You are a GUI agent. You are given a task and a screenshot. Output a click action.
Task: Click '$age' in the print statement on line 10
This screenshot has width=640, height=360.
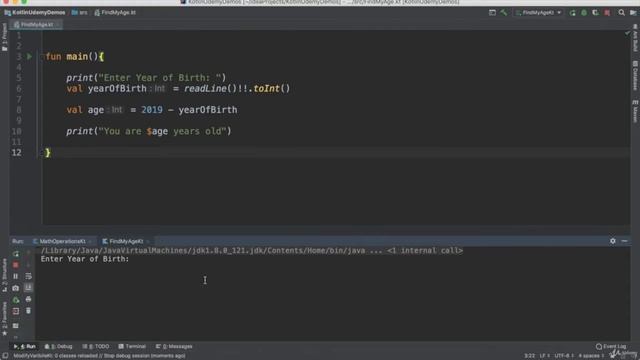click(157, 131)
